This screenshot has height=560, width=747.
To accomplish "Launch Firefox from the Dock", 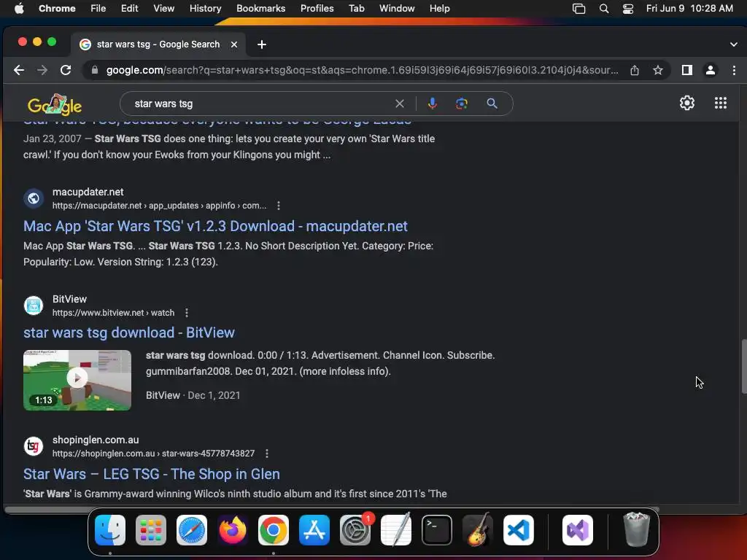I will (233, 530).
